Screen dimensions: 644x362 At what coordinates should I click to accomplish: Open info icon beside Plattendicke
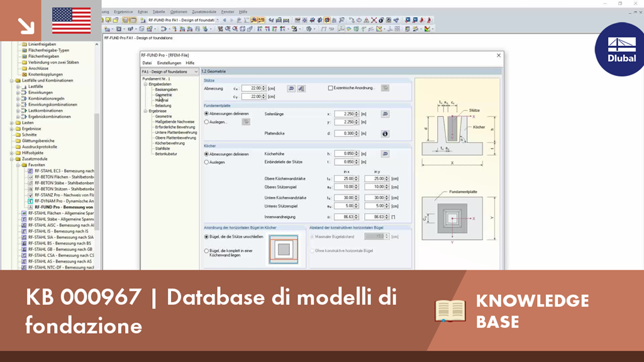385,133
